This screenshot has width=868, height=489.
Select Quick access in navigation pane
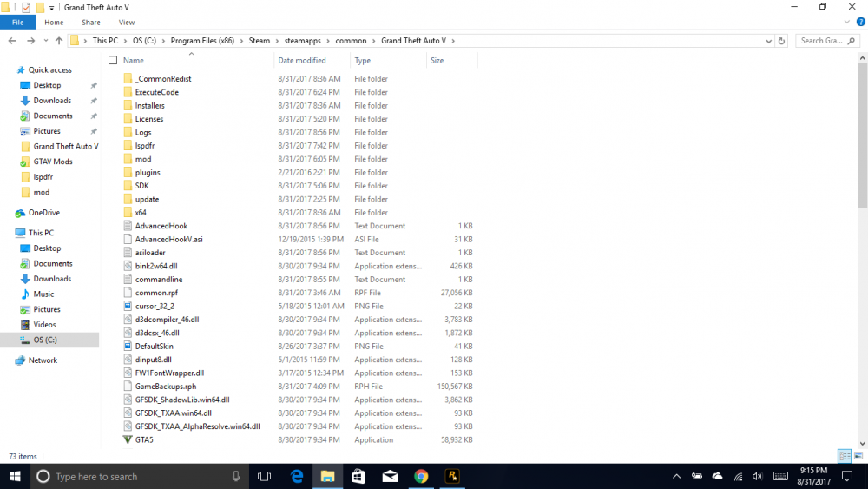pyautogui.click(x=49, y=69)
